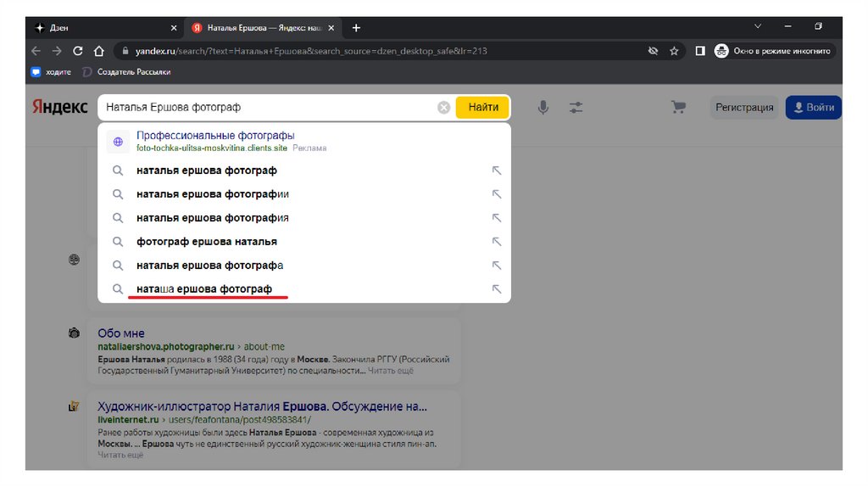Open the shopping cart icon
Screen dimensions: 868x487
(678, 107)
